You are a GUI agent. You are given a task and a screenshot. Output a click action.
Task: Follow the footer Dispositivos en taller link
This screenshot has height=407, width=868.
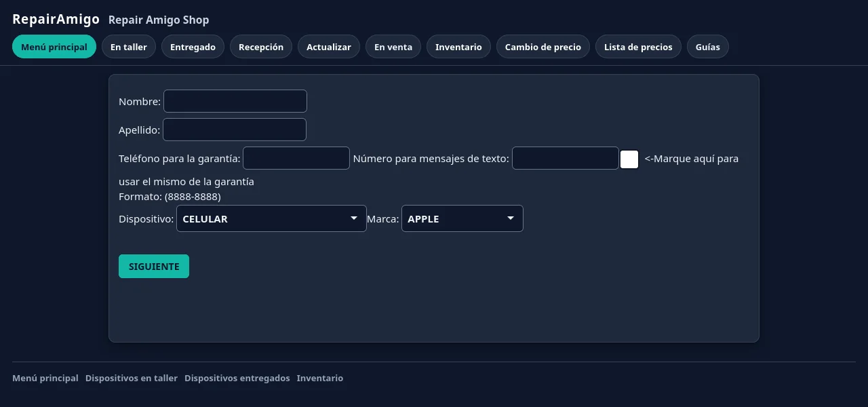click(132, 378)
